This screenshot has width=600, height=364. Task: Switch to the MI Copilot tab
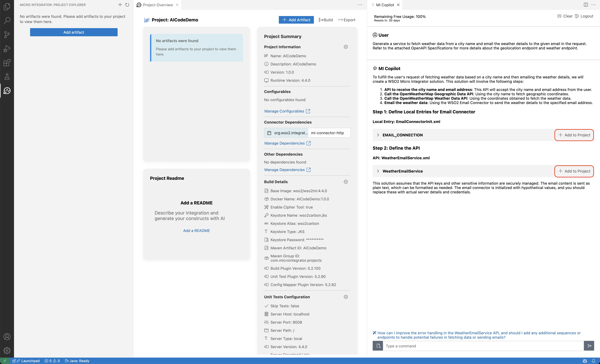(385, 5)
